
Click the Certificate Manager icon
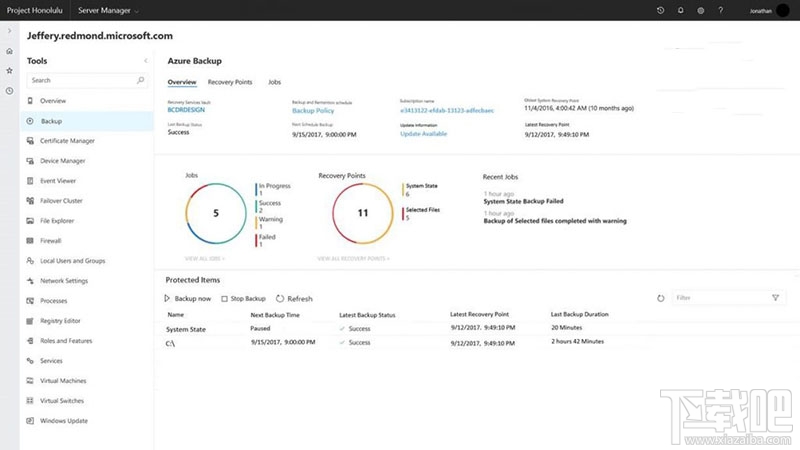pyautogui.click(x=30, y=140)
